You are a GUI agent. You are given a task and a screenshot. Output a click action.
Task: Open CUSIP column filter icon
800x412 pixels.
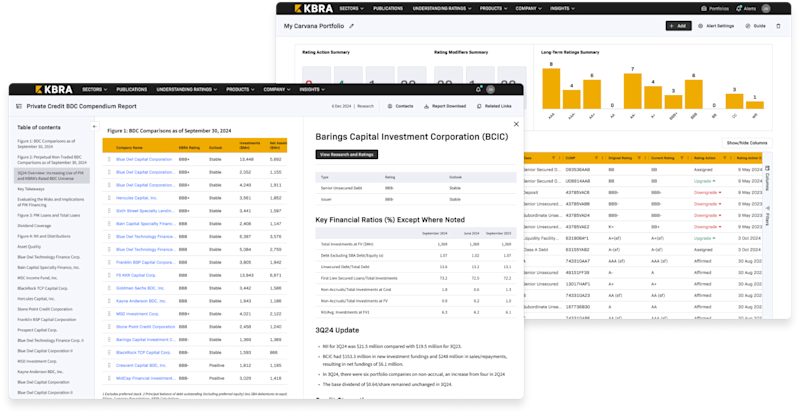[x=596, y=158]
